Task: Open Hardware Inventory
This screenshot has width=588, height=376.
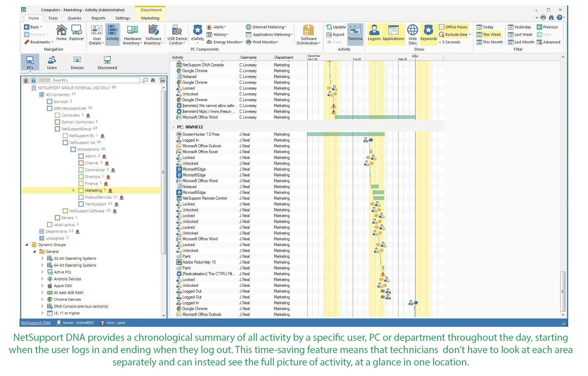Action: 132,35
